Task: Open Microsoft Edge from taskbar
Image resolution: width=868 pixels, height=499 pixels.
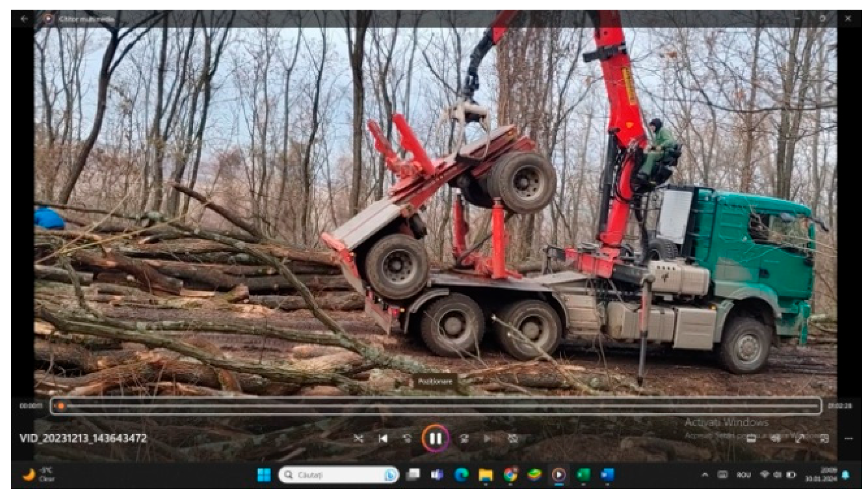Action: [461, 475]
